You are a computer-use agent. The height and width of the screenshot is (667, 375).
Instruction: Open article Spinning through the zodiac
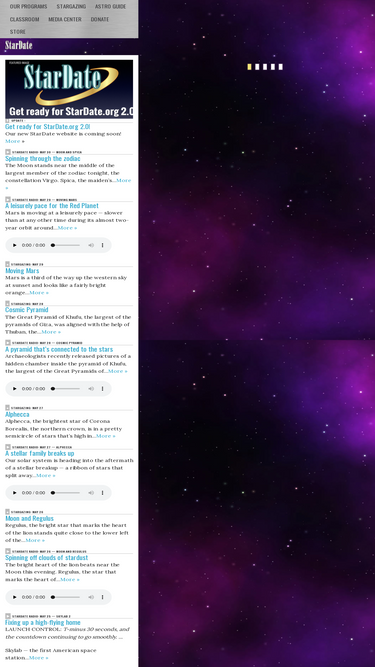(43, 158)
